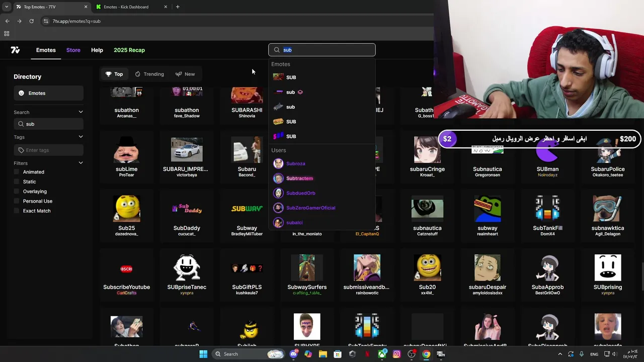Open the browser apps grid icon

tap(7, 34)
